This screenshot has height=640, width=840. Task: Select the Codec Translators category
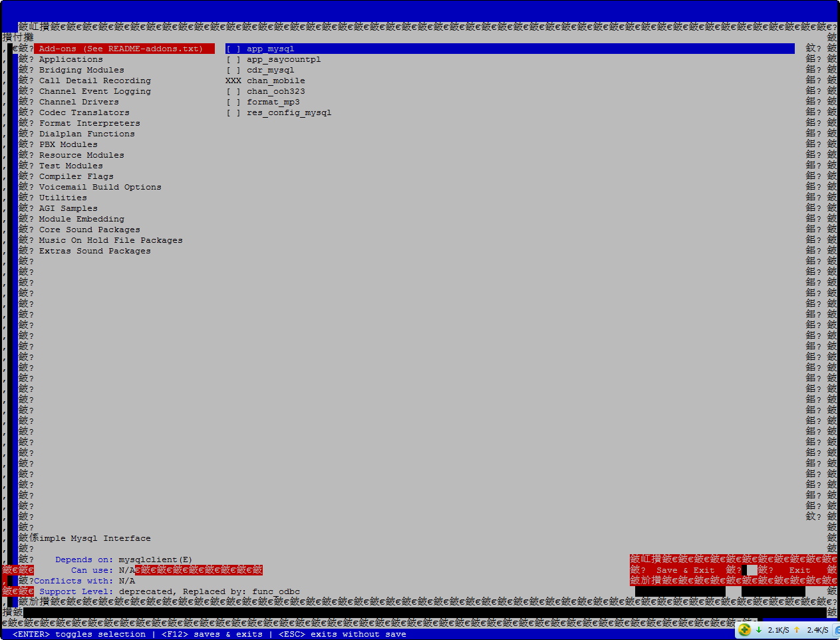84,112
